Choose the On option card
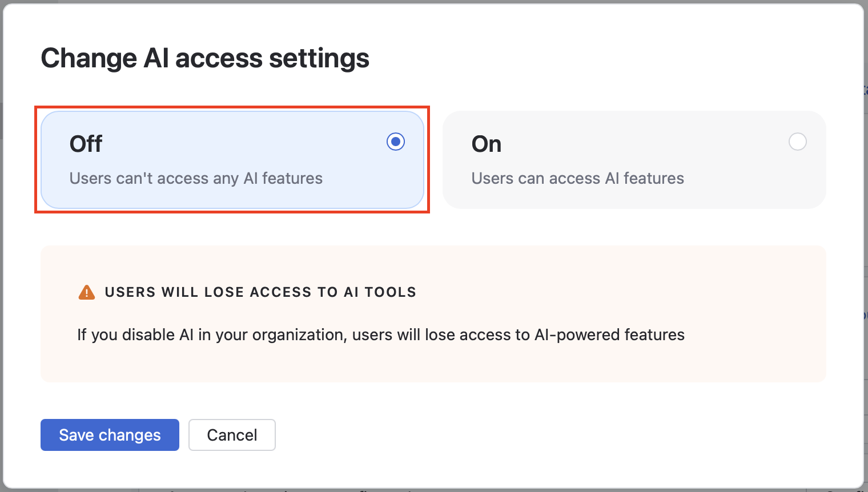The image size is (868, 492). click(634, 160)
